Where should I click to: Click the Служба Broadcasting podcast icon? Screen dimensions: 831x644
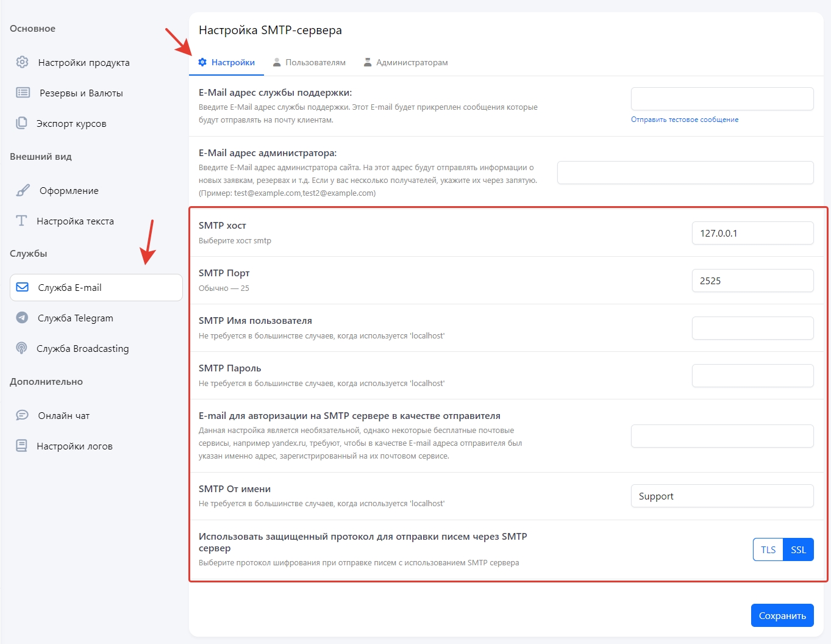coord(22,348)
